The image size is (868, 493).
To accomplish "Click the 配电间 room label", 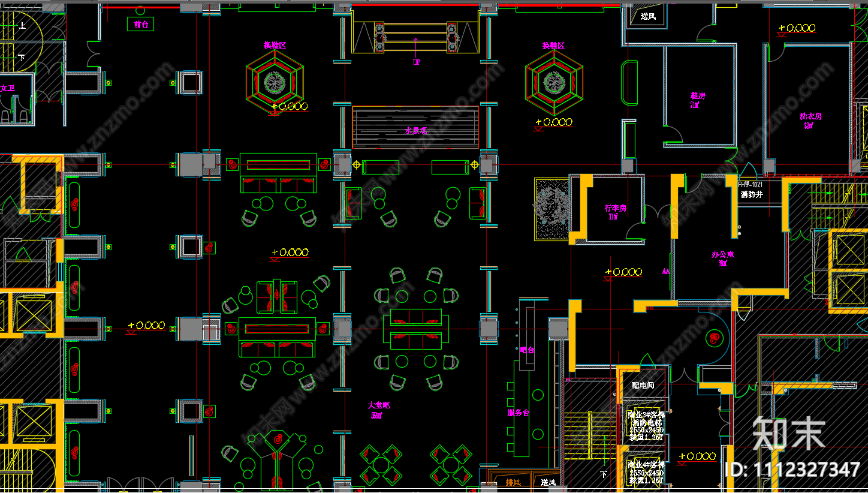I will (643, 386).
